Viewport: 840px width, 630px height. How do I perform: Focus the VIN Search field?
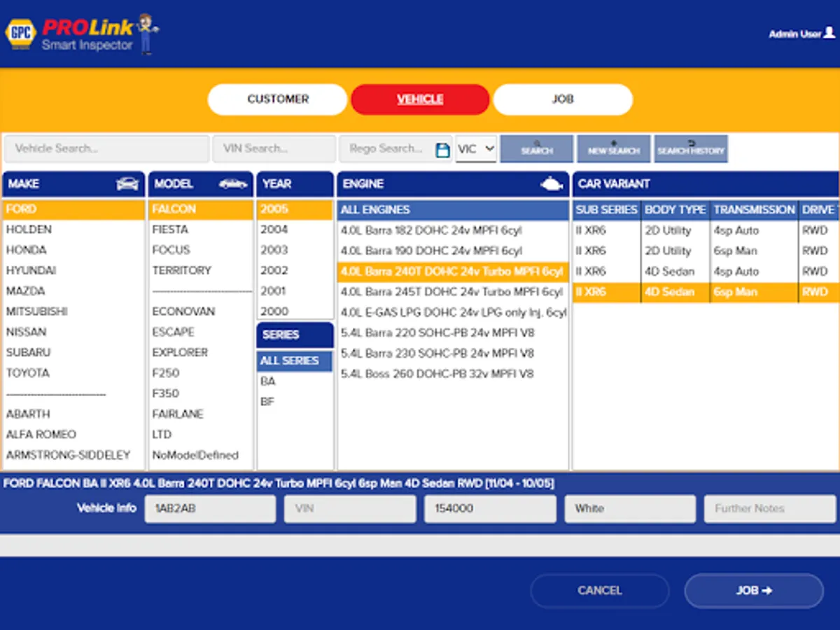click(x=274, y=149)
